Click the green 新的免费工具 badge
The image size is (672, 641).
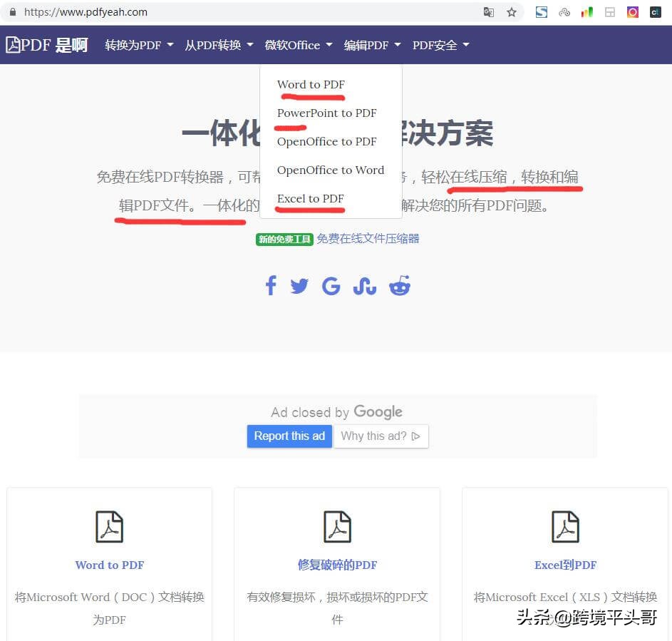click(x=284, y=240)
